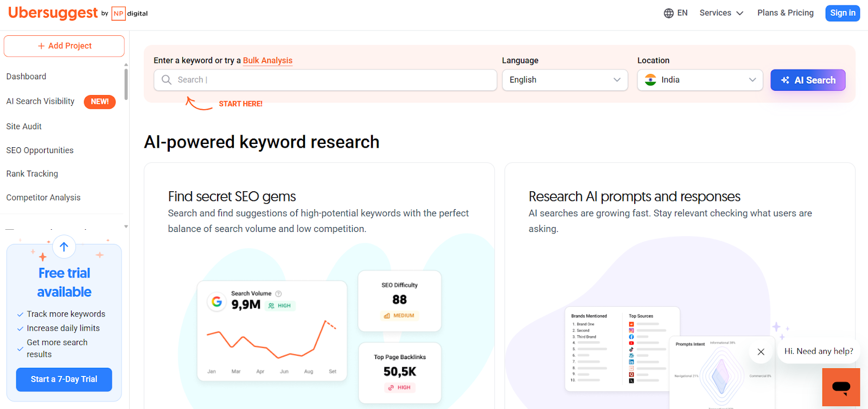Image resolution: width=868 pixels, height=409 pixels.
Task: Click the sidebar scroll down arrow
Action: tap(126, 226)
